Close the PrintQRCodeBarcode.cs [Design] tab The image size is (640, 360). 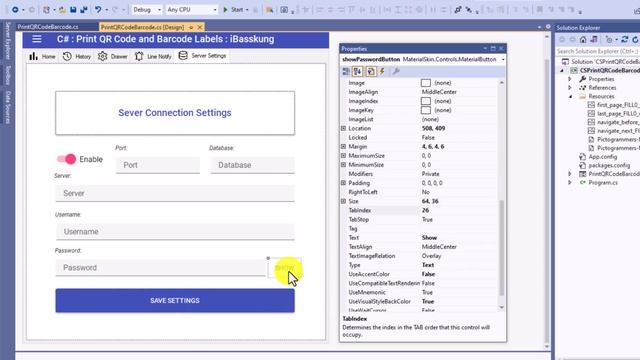tap(200, 27)
